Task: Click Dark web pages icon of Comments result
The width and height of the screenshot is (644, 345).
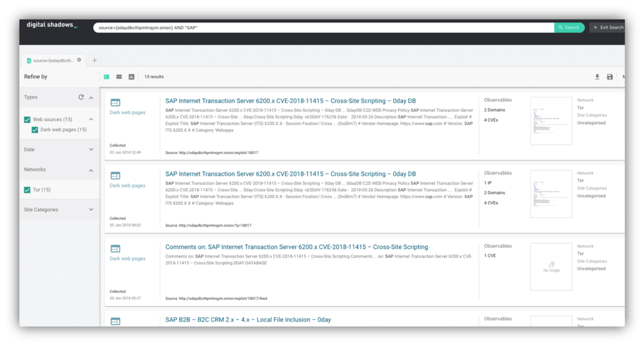Action: 116,249
